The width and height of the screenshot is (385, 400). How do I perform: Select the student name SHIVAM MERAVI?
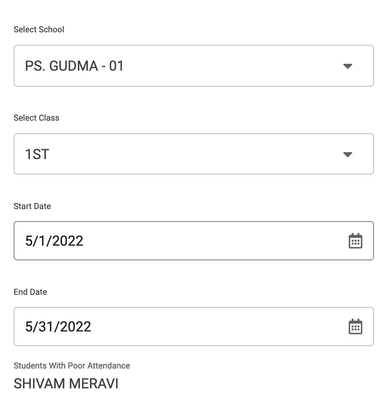click(66, 384)
